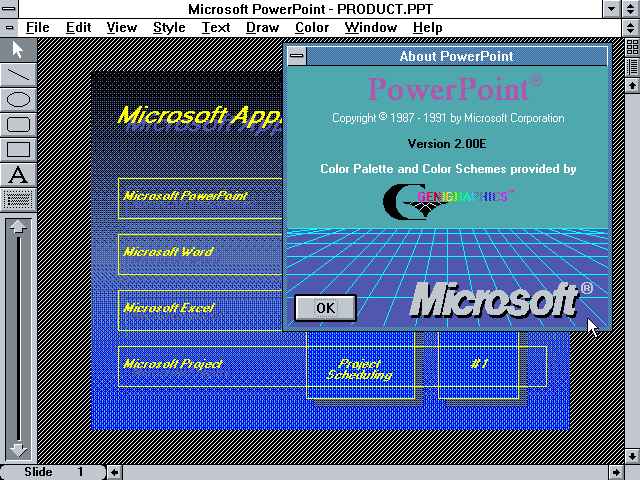Minimize the PowerPoint application window

tap(611, 9)
